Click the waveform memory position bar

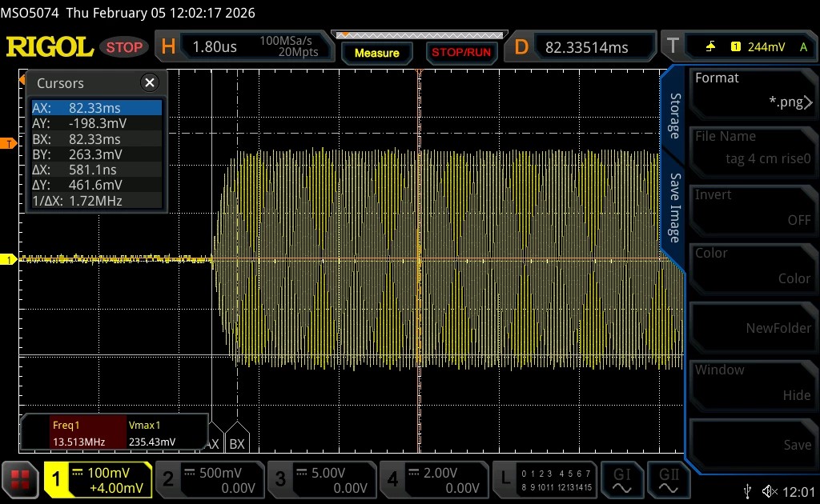tap(420, 35)
